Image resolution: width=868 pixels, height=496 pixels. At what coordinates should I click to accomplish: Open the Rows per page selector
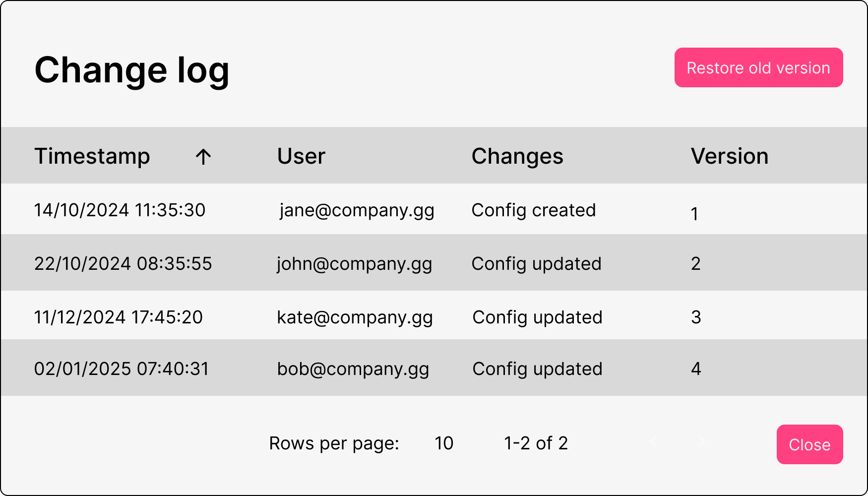click(x=444, y=443)
